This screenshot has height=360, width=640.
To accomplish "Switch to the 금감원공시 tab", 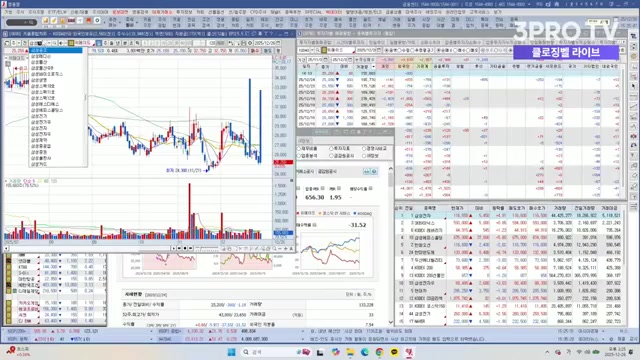I will pos(327,171).
